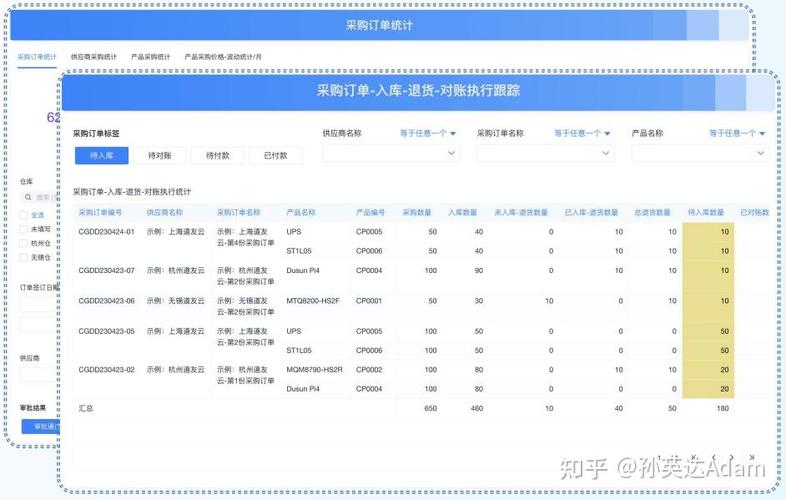The height and width of the screenshot is (500, 786).
Task: Switch to the 产品采购统计 tab
Action: coord(150,57)
